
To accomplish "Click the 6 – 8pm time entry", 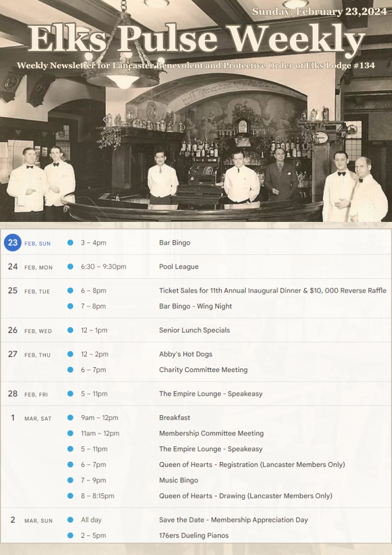I will [x=94, y=291].
